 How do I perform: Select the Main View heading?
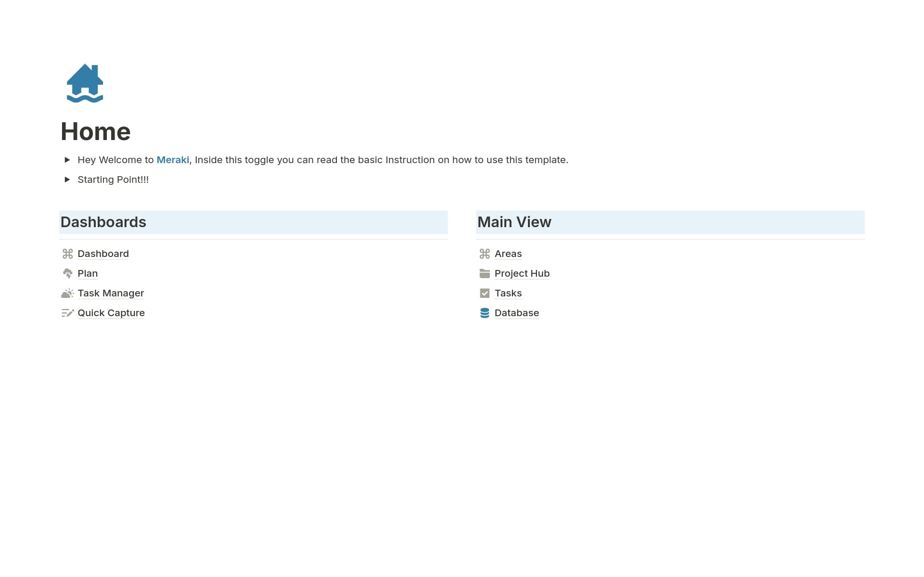click(514, 222)
